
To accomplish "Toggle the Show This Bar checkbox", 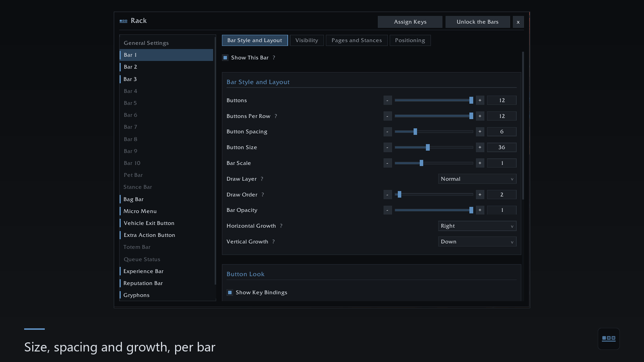I will point(225,58).
